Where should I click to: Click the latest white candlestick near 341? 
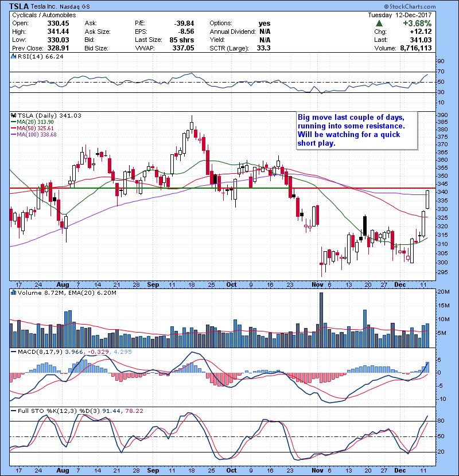pyautogui.click(x=427, y=200)
